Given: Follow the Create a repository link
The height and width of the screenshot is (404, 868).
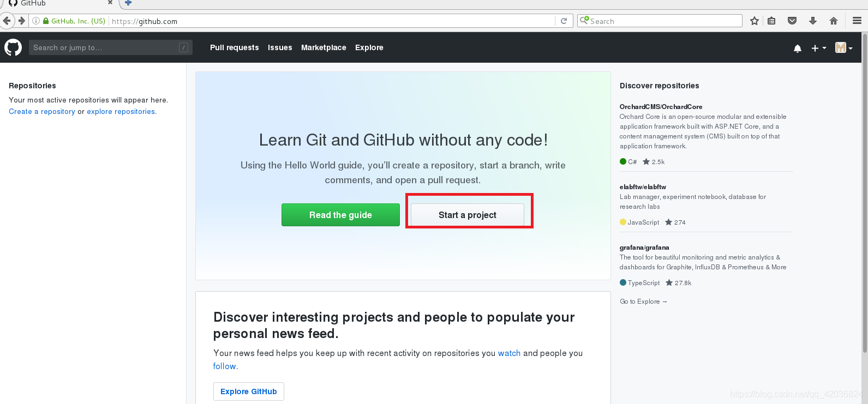Looking at the screenshot, I should 42,111.
